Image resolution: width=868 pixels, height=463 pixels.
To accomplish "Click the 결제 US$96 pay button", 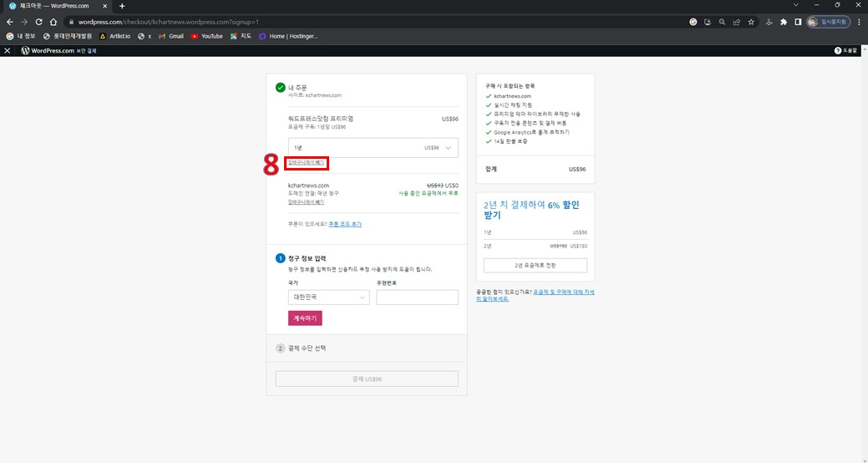I will (367, 379).
